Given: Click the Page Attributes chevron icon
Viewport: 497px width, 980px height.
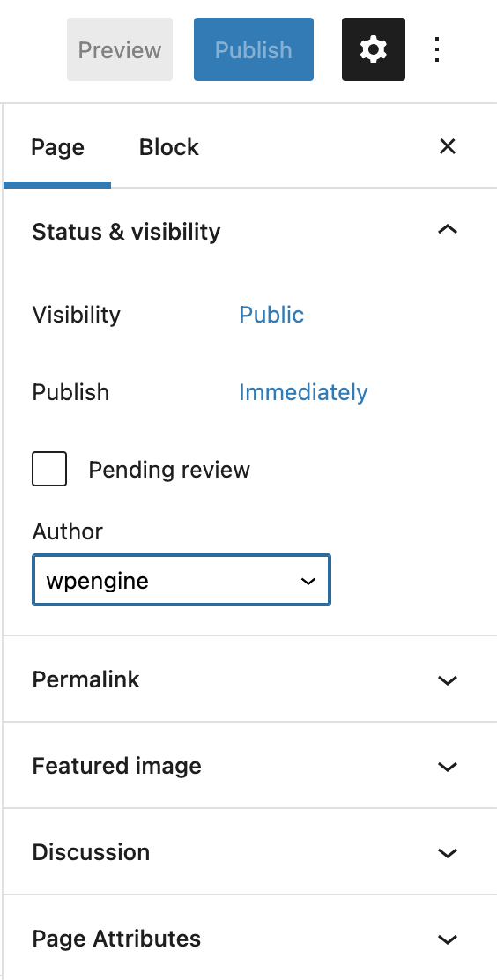Looking at the screenshot, I should 448,939.
